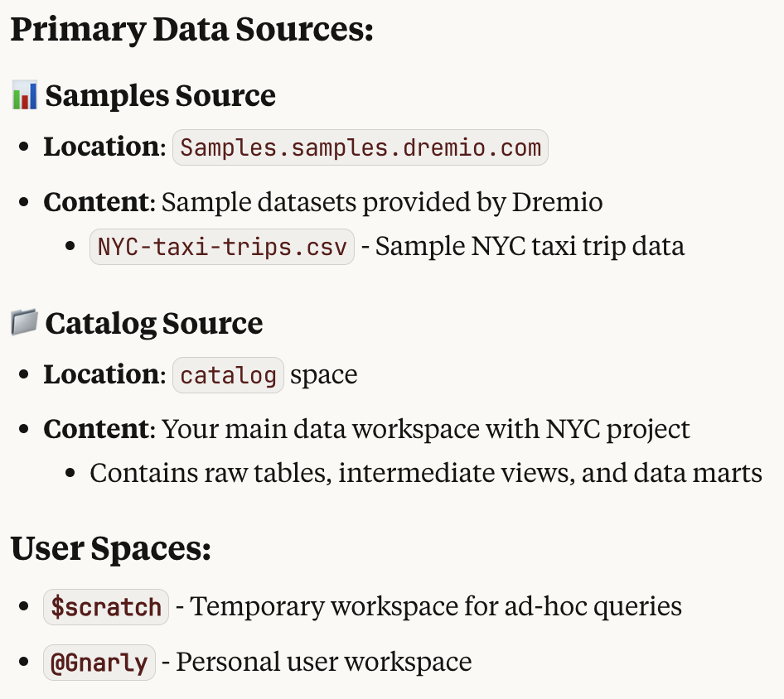The image size is (784, 699).
Task: Click the User Spaces heading
Action: click(111, 548)
